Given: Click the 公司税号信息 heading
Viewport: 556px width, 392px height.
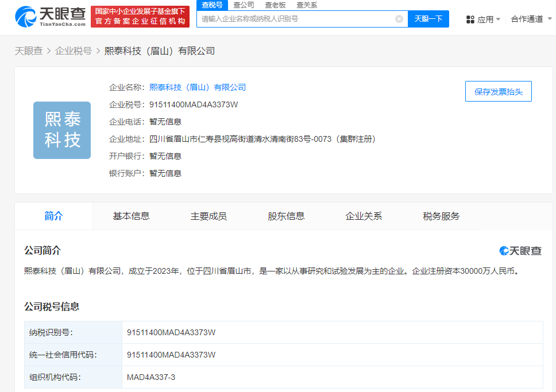Looking at the screenshot, I should (52, 306).
